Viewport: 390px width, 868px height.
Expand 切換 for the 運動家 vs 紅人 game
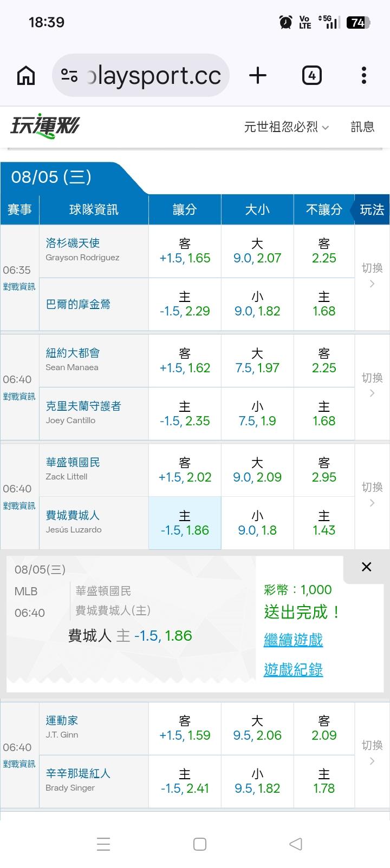(x=372, y=753)
